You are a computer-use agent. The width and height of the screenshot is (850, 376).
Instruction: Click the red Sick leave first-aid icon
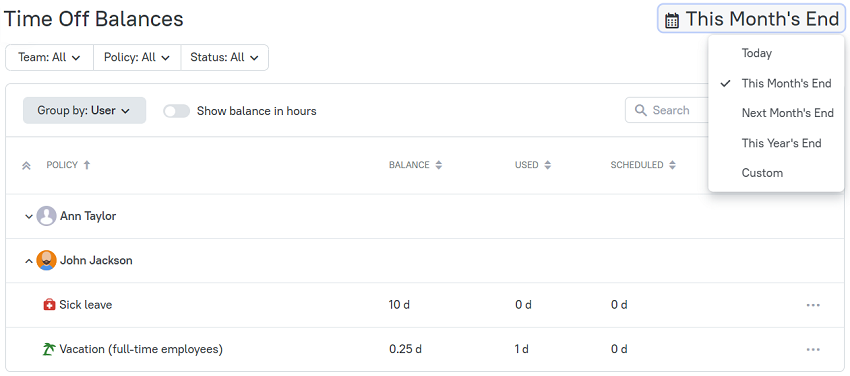click(x=49, y=305)
